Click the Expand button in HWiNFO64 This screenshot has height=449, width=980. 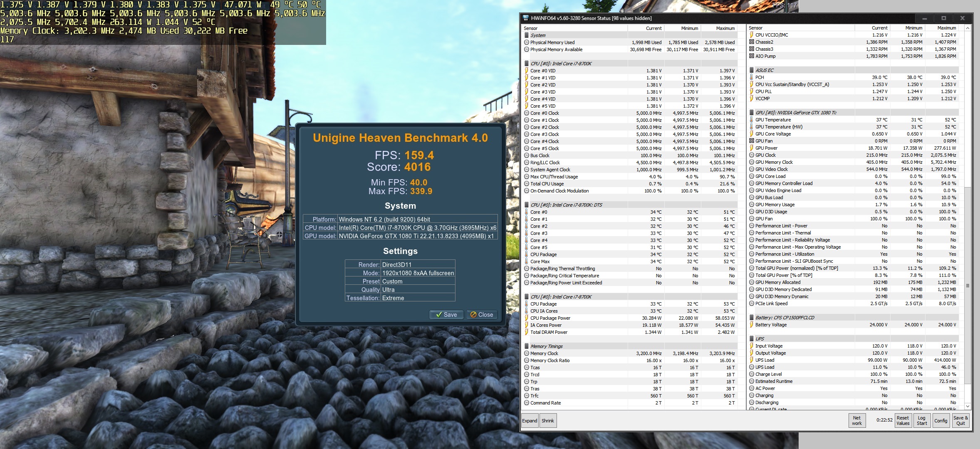[530, 421]
